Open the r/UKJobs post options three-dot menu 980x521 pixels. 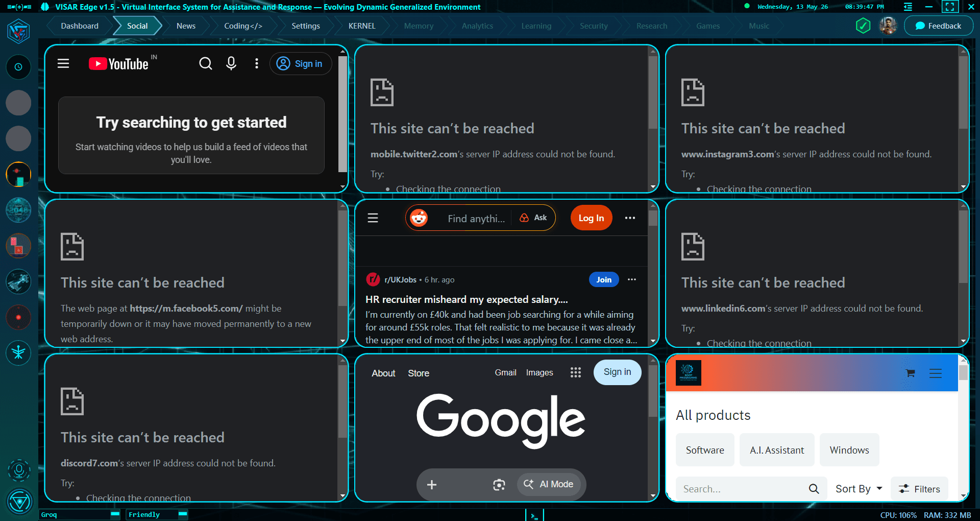[x=632, y=279]
